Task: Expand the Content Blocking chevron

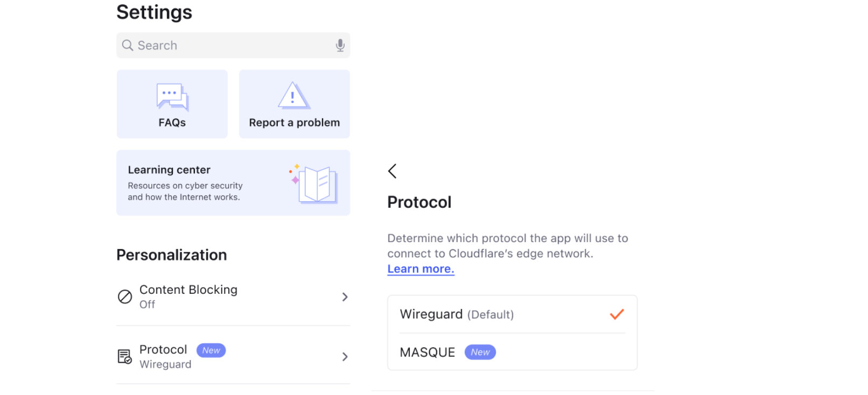Action: pos(345,297)
